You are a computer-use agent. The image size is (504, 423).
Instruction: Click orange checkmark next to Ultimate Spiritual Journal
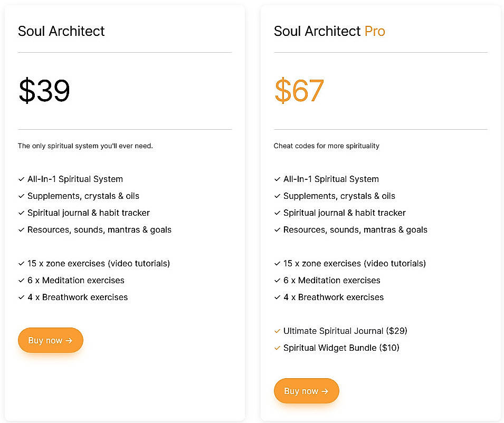point(277,331)
